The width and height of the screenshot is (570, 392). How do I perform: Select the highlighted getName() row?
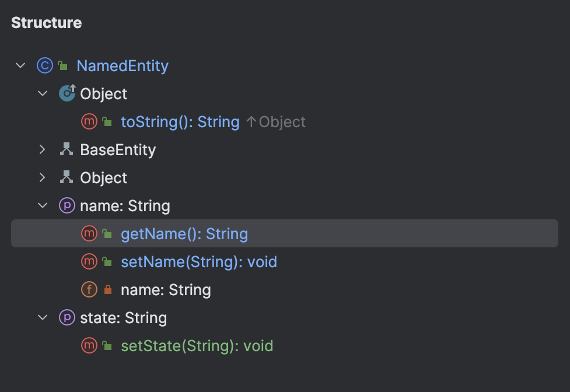[x=184, y=233]
